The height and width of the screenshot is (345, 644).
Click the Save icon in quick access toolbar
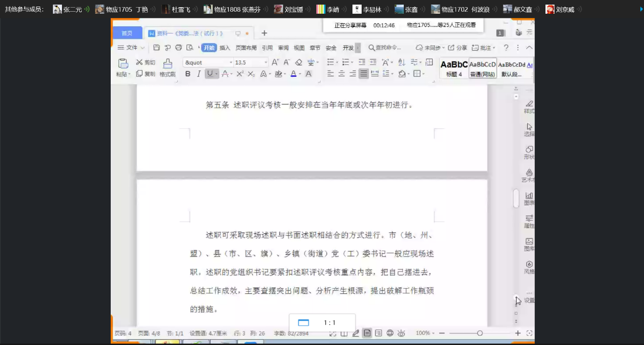156,48
